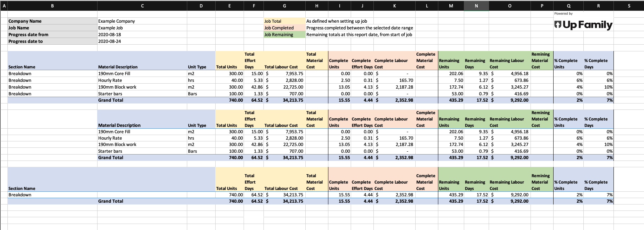Viewport: 644px width, 230px height.
Task: Select the 'As defined when setting up job' text
Action: 337,21
